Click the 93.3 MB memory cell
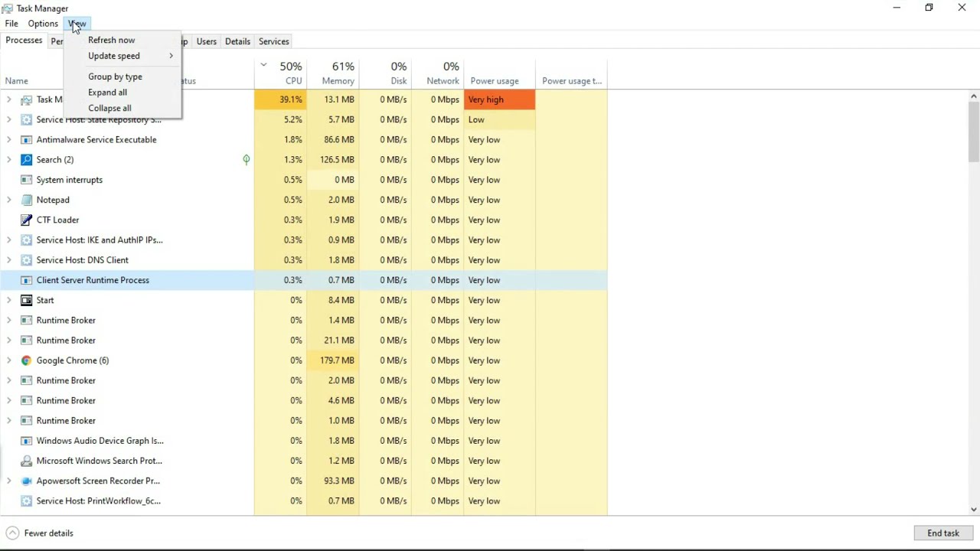 pos(333,481)
